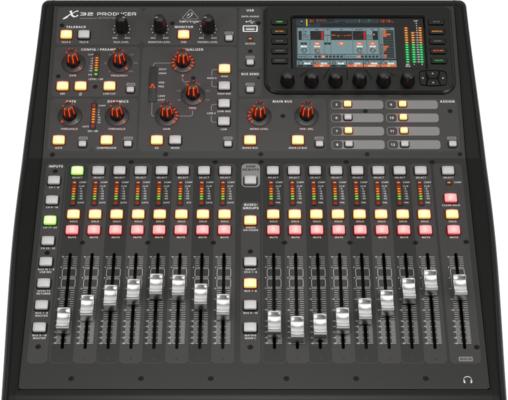Click the Talk Level knob in Talkback section

coord(122,24)
